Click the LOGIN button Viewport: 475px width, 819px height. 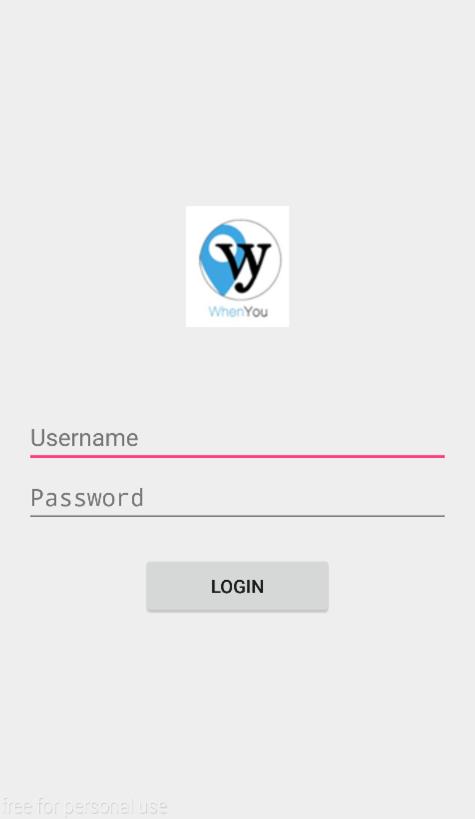pos(237,586)
